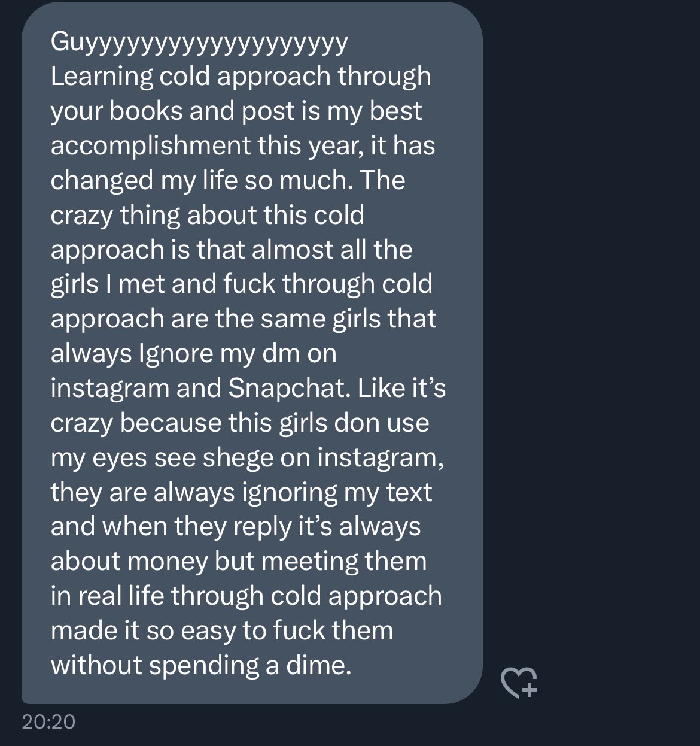Click the "Guyyyyyyy" opening line of message
Viewport: 700px width, 746px height.
pos(199,43)
